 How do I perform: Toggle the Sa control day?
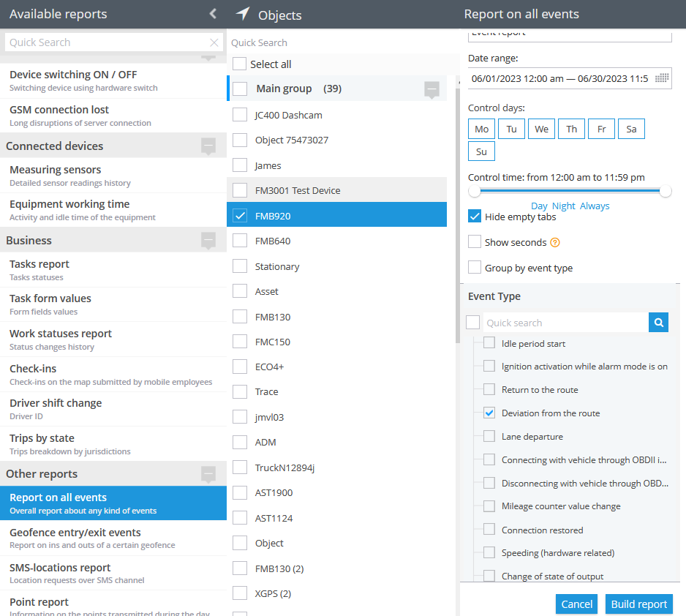click(x=631, y=129)
